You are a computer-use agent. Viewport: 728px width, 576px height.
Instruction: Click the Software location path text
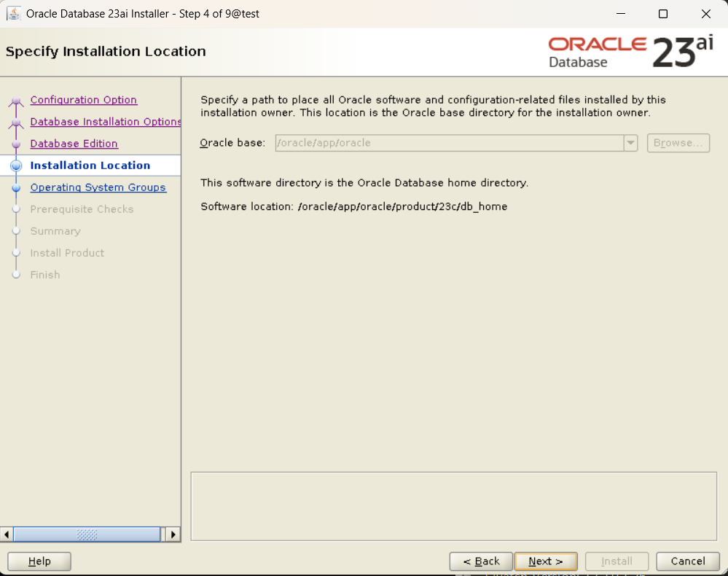pos(402,206)
